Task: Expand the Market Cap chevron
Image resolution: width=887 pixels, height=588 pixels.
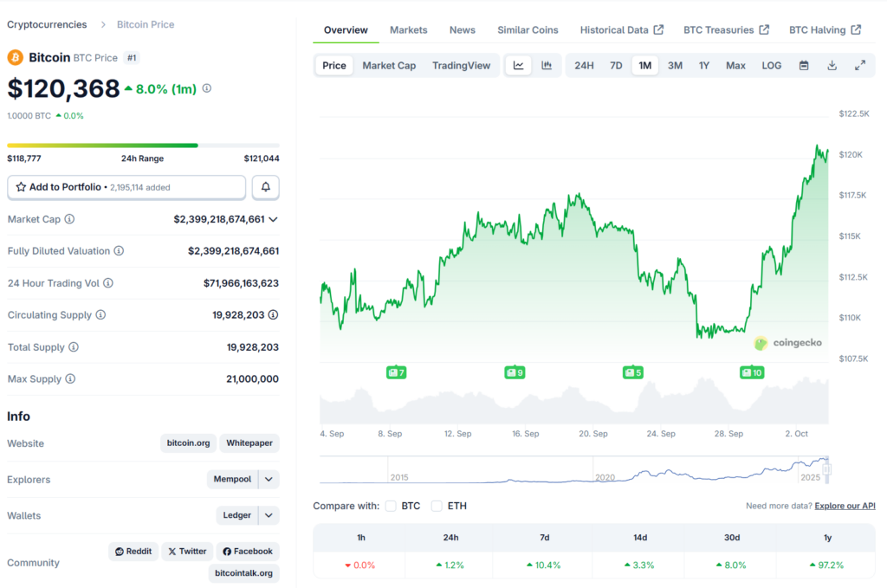Action: (x=274, y=220)
